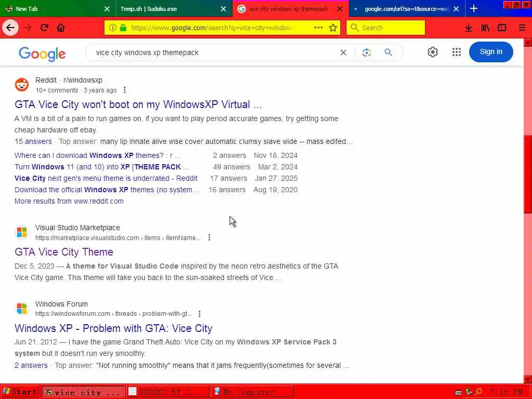Click the forward navigation arrow

coord(28,28)
